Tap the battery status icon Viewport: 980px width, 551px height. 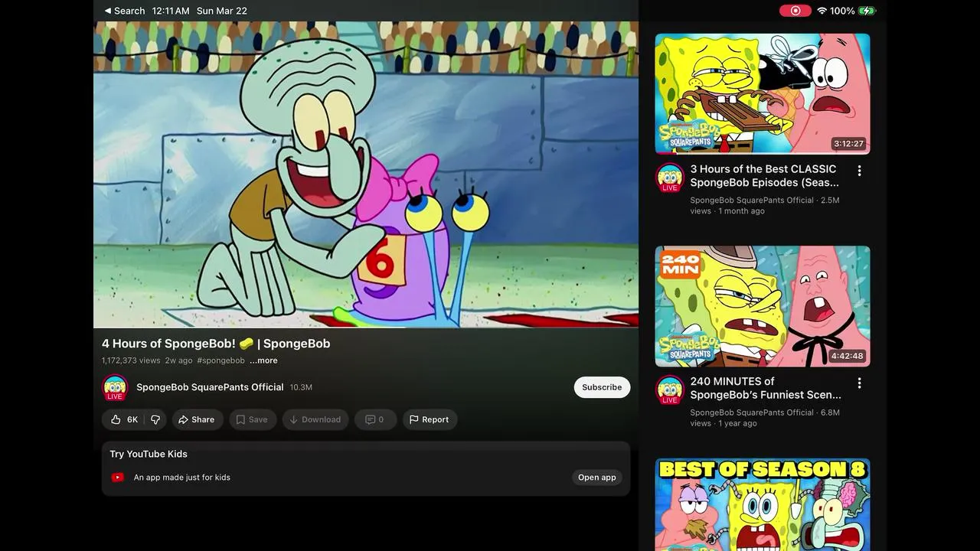click(x=867, y=11)
